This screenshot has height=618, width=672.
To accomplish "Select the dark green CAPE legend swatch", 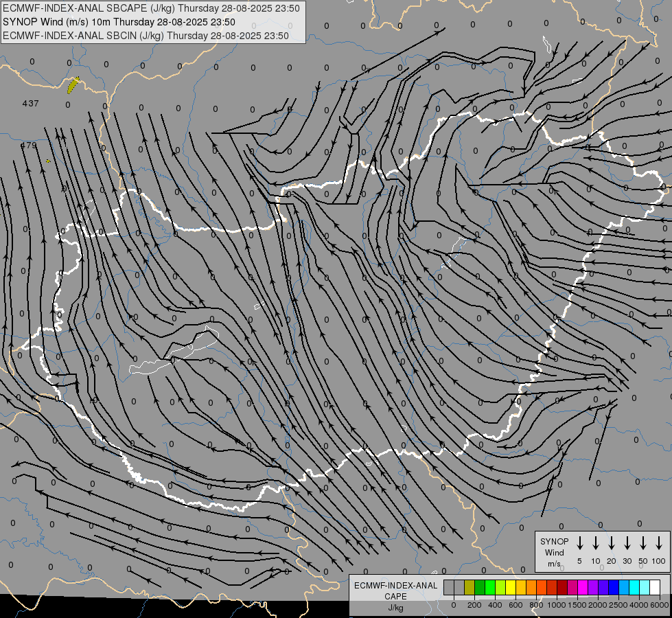I will point(480,587).
